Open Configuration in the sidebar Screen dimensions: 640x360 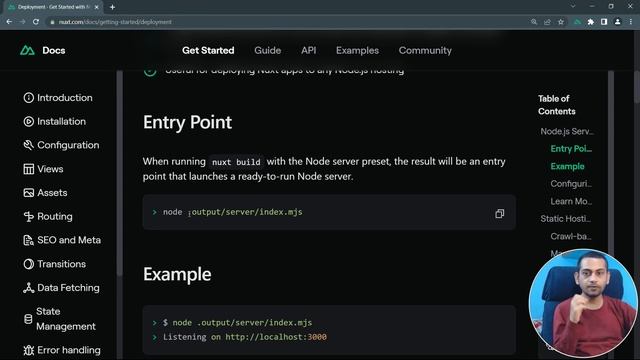pos(68,145)
